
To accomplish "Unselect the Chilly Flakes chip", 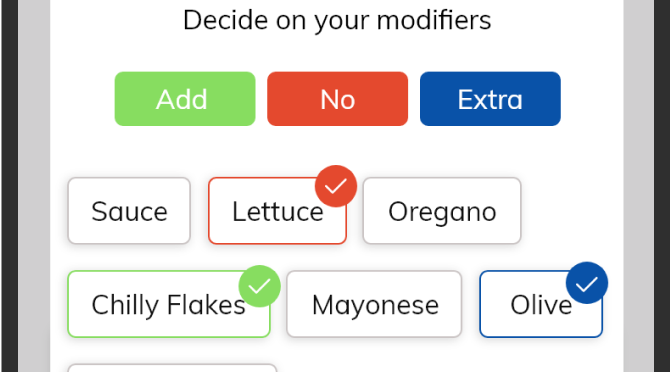I will (x=169, y=304).
